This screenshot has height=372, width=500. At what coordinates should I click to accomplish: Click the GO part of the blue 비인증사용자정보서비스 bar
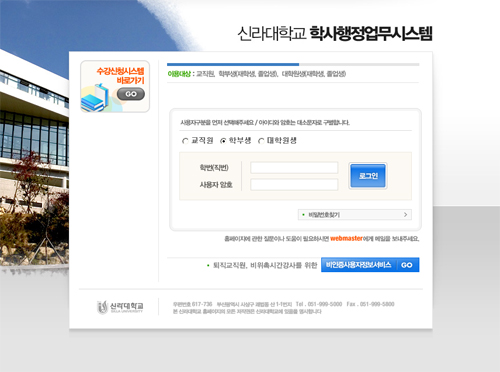pyautogui.click(x=407, y=265)
